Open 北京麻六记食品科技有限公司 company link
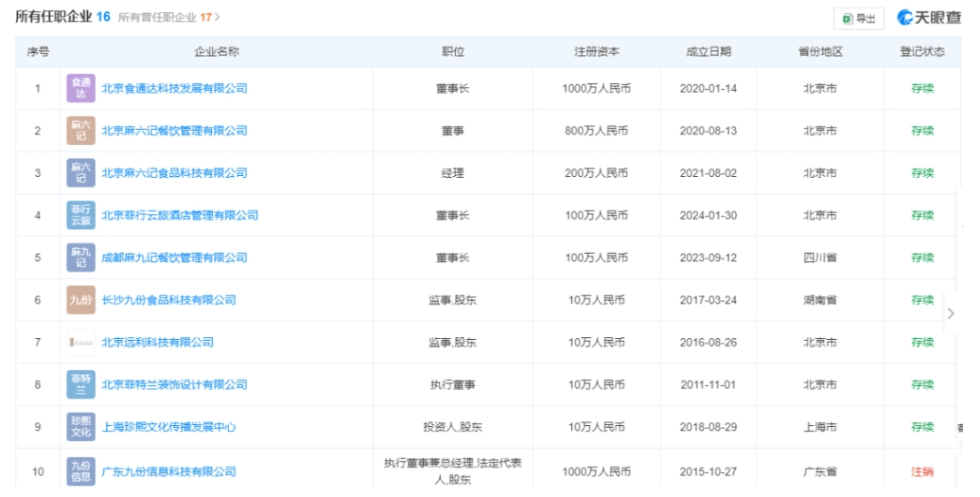980x497 pixels. point(174,172)
